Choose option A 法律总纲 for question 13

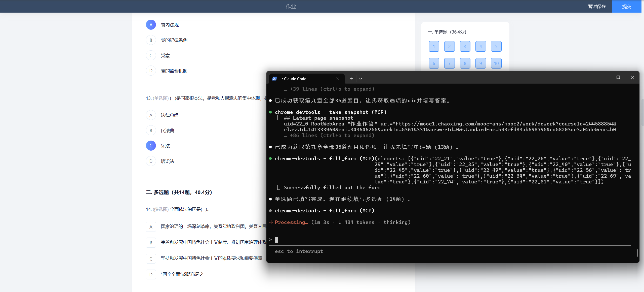click(x=151, y=115)
